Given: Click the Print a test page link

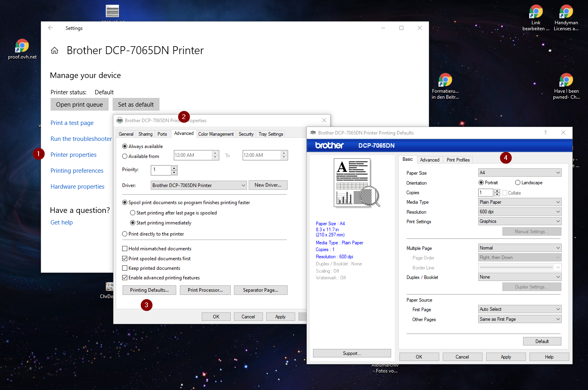Looking at the screenshot, I should 72,123.
